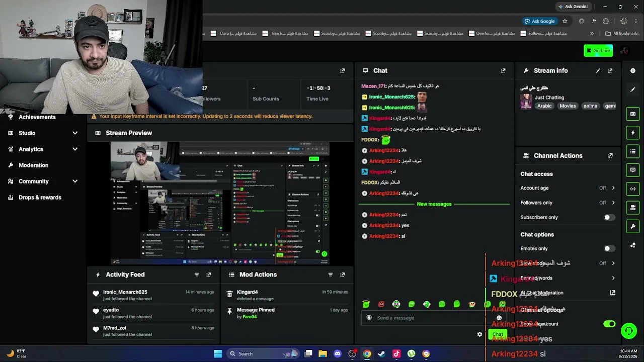Click the Ask Gemini button
This screenshot has height=362, width=644.
573,7
